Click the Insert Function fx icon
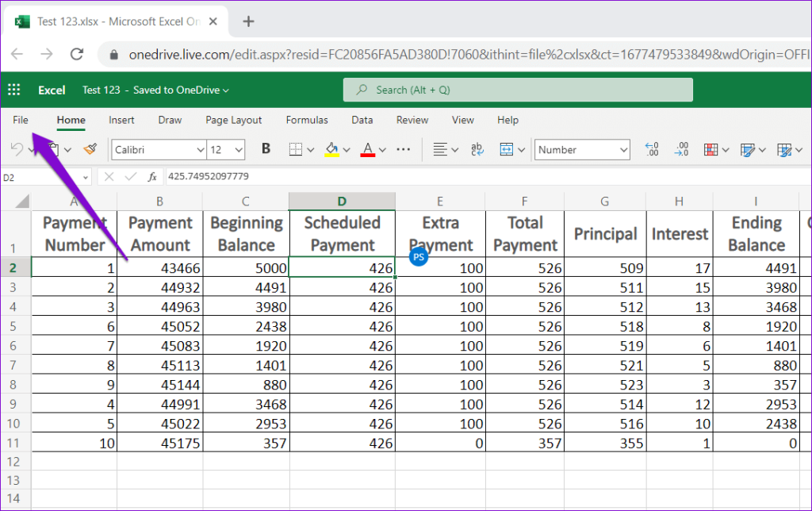This screenshot has height=511, width=812. [154, 177]
